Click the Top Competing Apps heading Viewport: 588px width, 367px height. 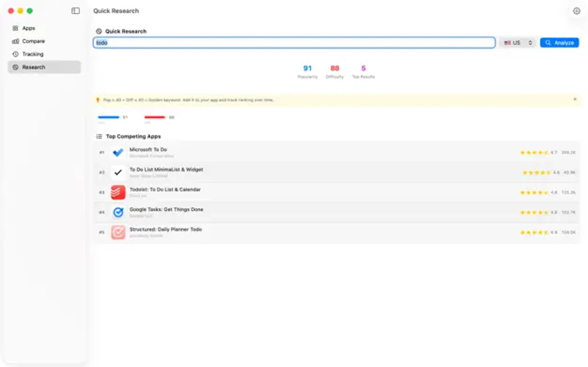coord(133,136)
